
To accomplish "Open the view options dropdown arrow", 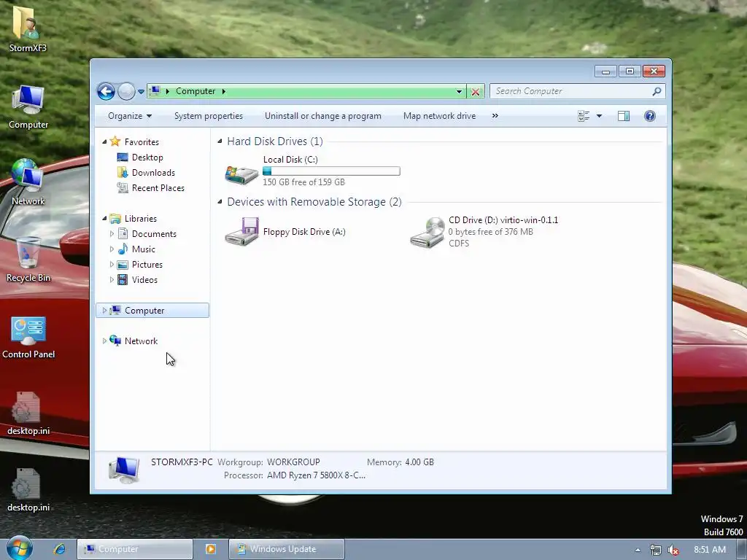I will (x=599, y=116).
